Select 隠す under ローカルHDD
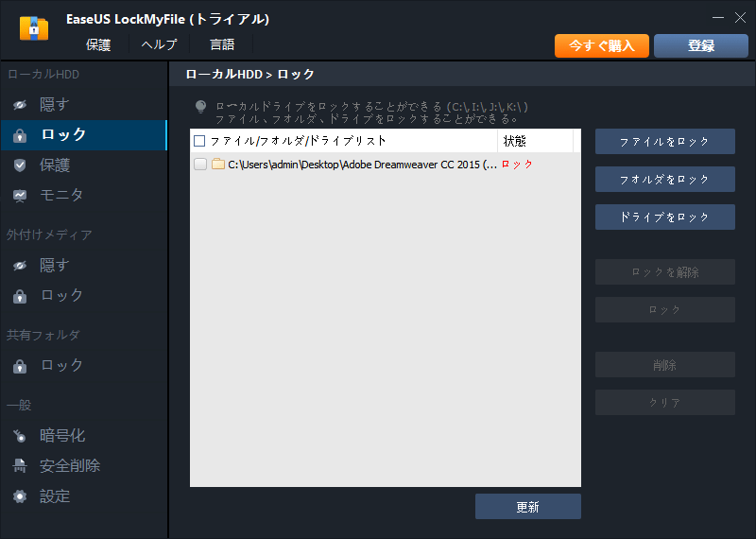The height and width of the screenshot is (539, 756). (84, 105)
